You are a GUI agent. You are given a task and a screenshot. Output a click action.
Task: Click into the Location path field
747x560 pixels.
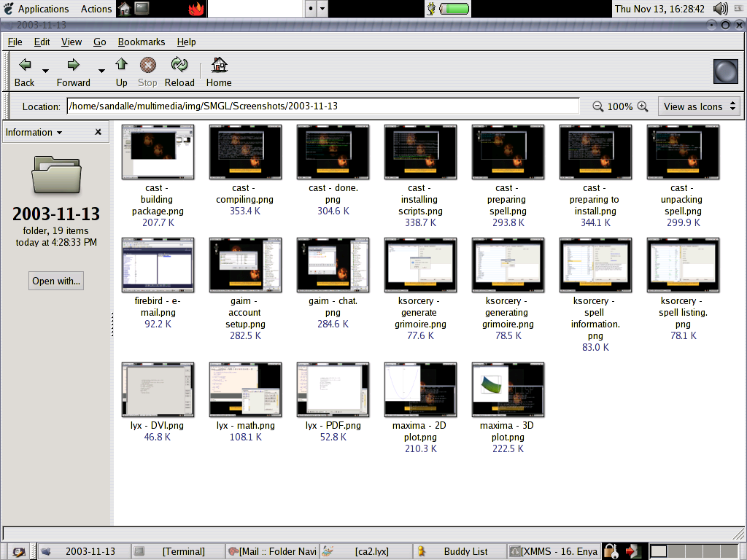pos(322,106)
